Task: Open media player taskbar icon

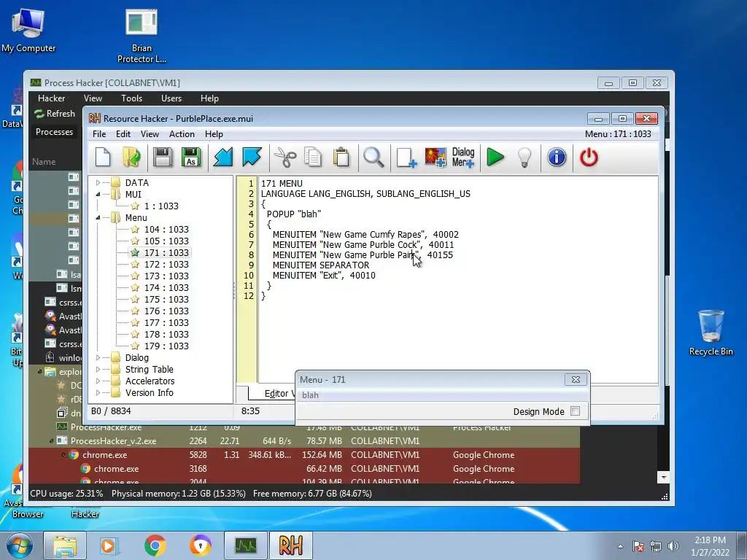Action: 109,545
